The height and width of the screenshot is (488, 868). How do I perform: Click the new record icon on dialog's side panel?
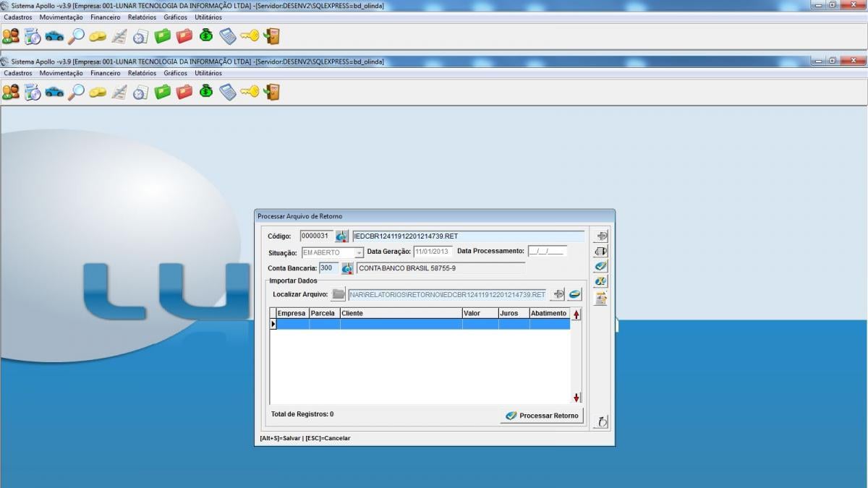[x=600, y=236]
